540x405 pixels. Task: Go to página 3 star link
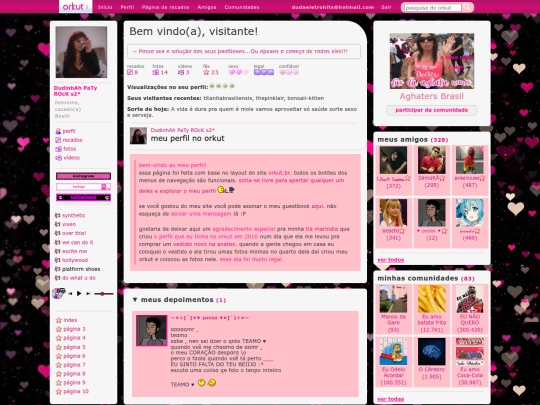point(71,329)
